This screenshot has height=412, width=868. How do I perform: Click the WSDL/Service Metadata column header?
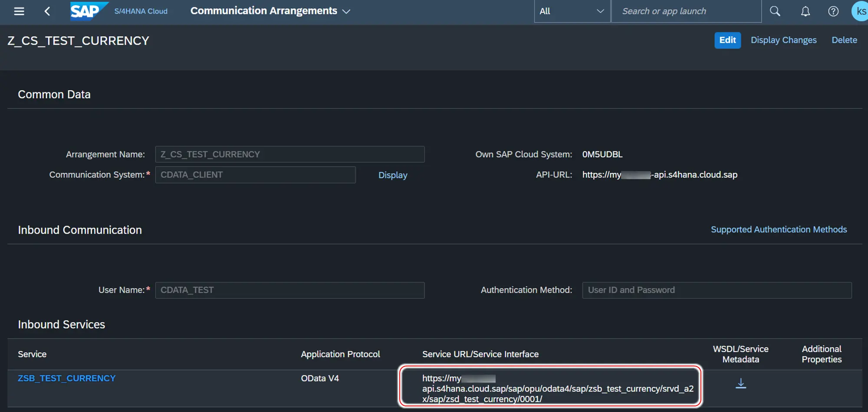click(x=740, y=354)
